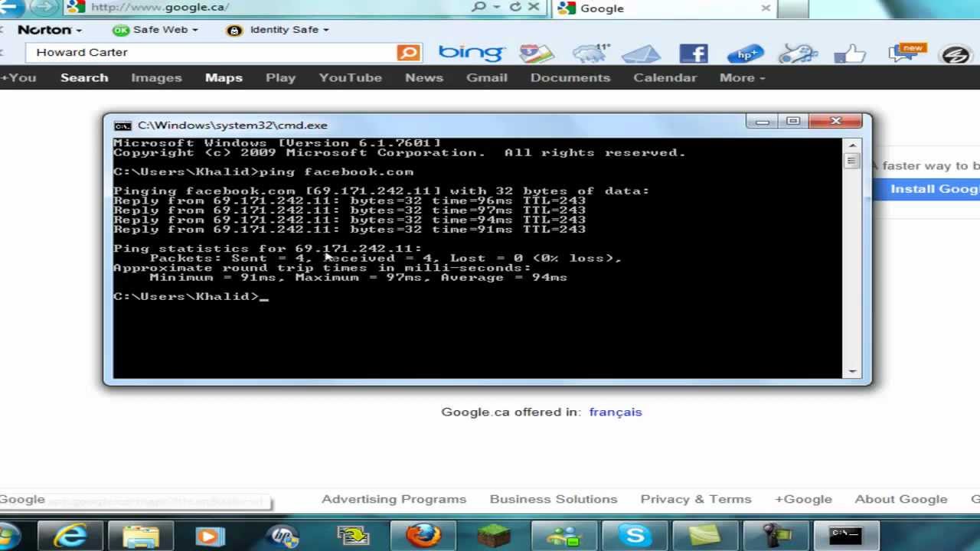Open the games controller toolbar icon

(798, 54)
